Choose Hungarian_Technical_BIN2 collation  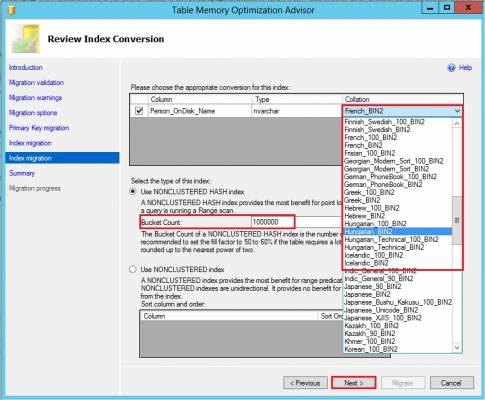coord(384,247)
